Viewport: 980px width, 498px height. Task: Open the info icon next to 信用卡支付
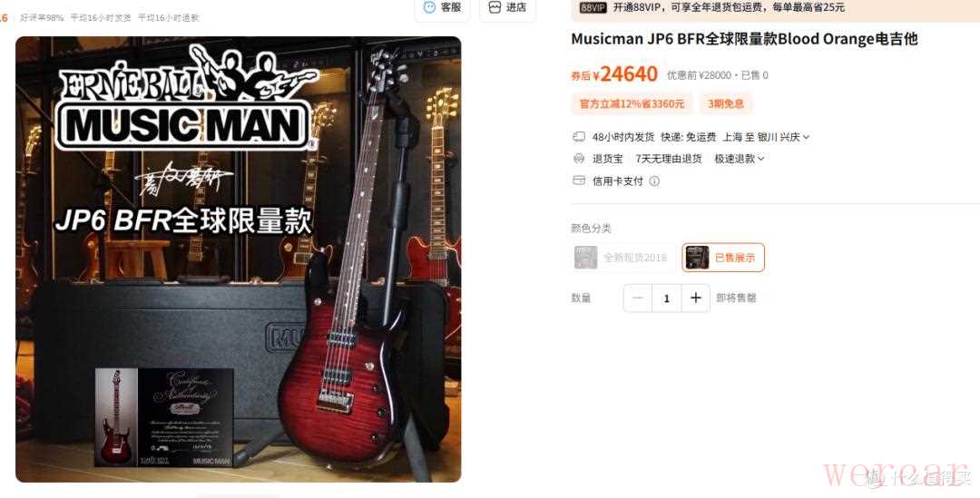coord(653,181)
